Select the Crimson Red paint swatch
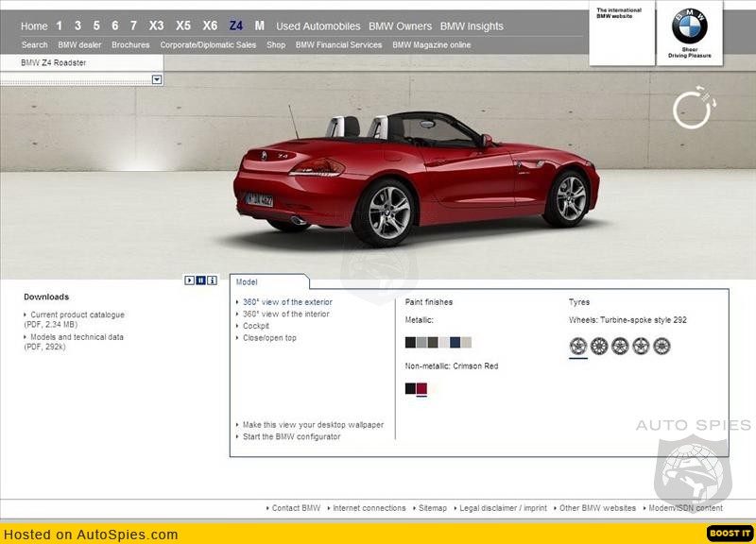This screenshot has height=544, width=756. point(421,388)
